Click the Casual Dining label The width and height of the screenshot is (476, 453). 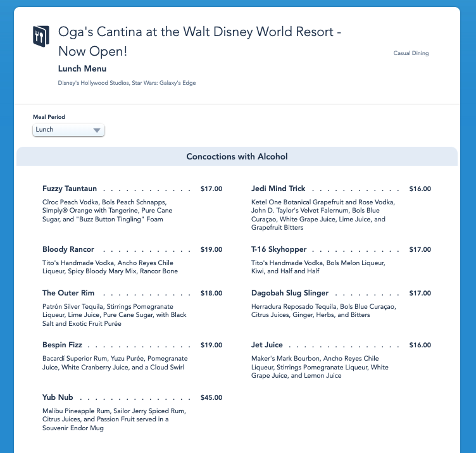pyautogui.click(x=411, y=53)
